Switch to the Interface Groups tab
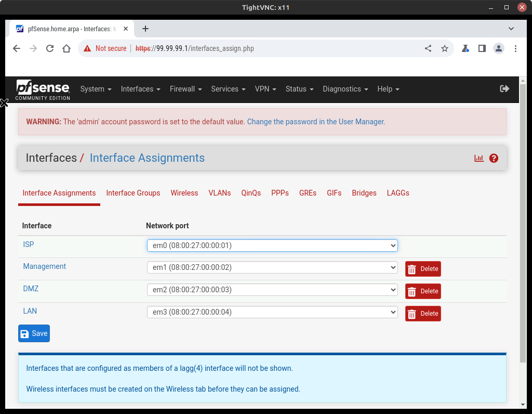The image size is (532, 414). coord(133,193)
